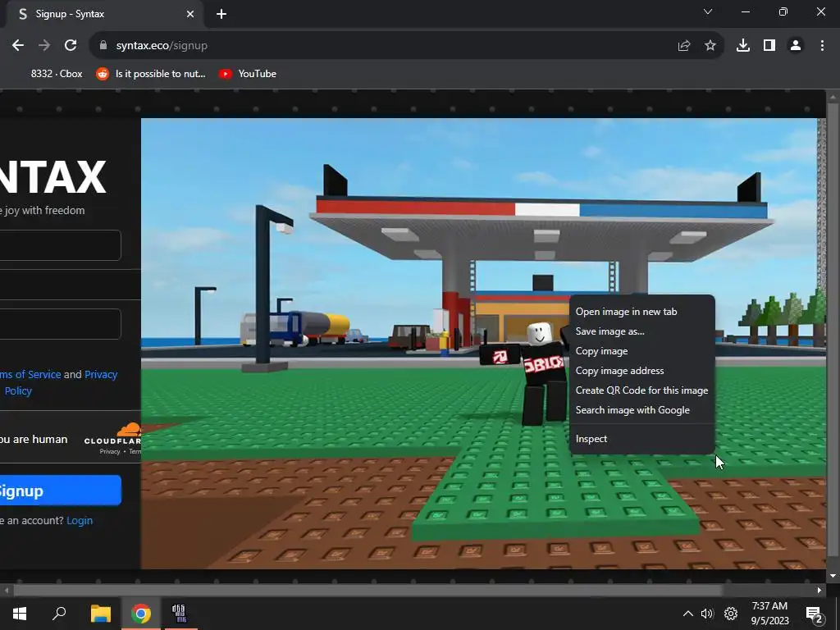Open the Chrome profile avatar
The height and width of the screenshot is (630, 840).
tap(796, 46)
